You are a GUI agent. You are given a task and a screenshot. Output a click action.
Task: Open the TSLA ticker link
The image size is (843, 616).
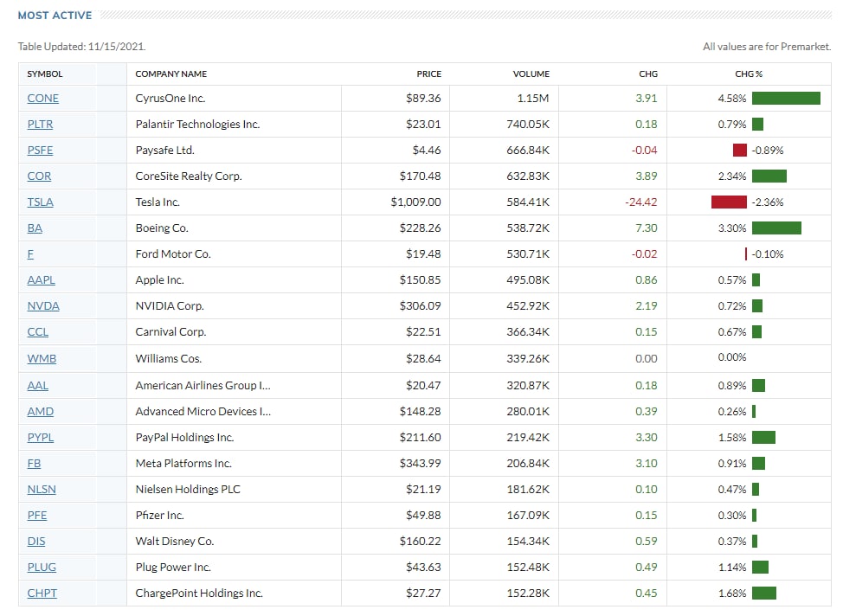coord(41,202)
